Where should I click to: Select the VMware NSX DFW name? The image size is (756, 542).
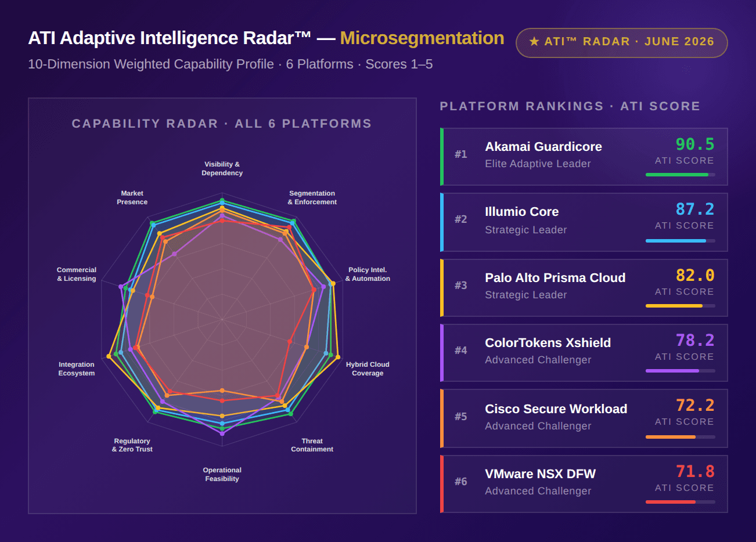click(540, 474)
